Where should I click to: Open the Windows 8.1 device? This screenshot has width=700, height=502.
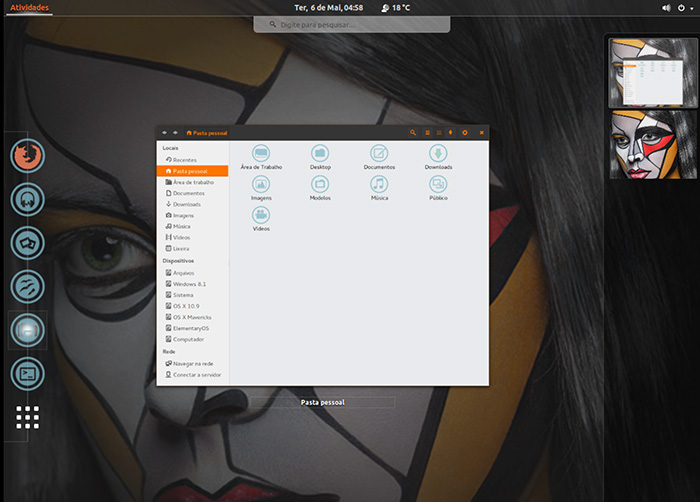192,284
